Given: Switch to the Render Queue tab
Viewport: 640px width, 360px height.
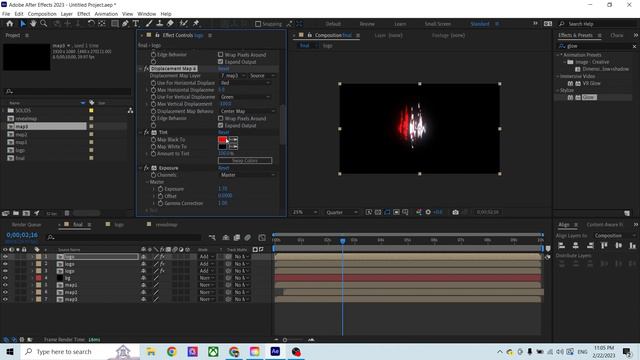Looking at the screenshot, I should 27,224.
